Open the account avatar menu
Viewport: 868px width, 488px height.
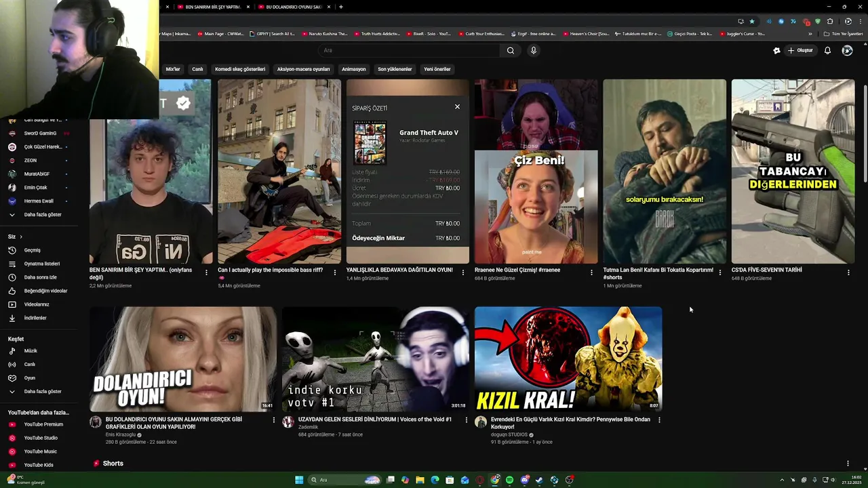(847, 50)
